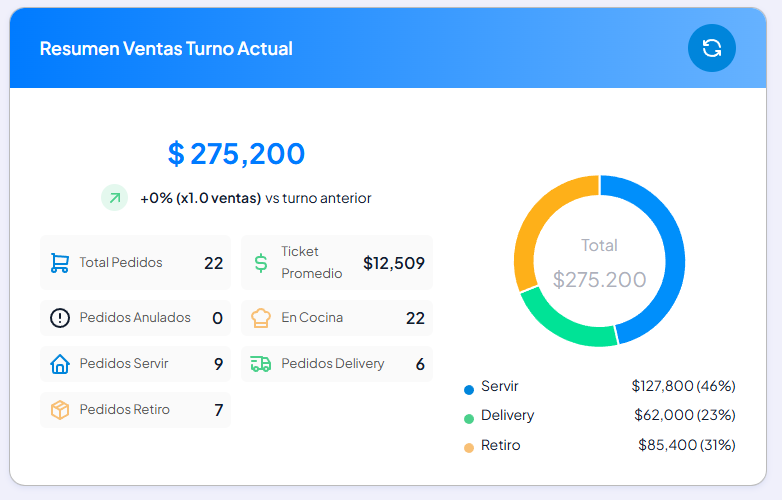
Task: Open the Total Pedidos stat card
Action: pyautogui.click(x=135, y=263)
